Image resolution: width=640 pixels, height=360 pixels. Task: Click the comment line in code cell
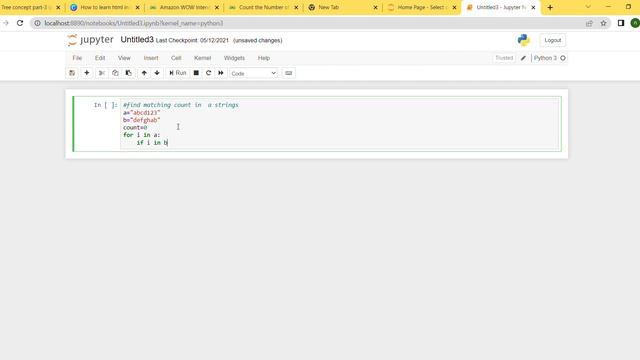coord(181,105)
